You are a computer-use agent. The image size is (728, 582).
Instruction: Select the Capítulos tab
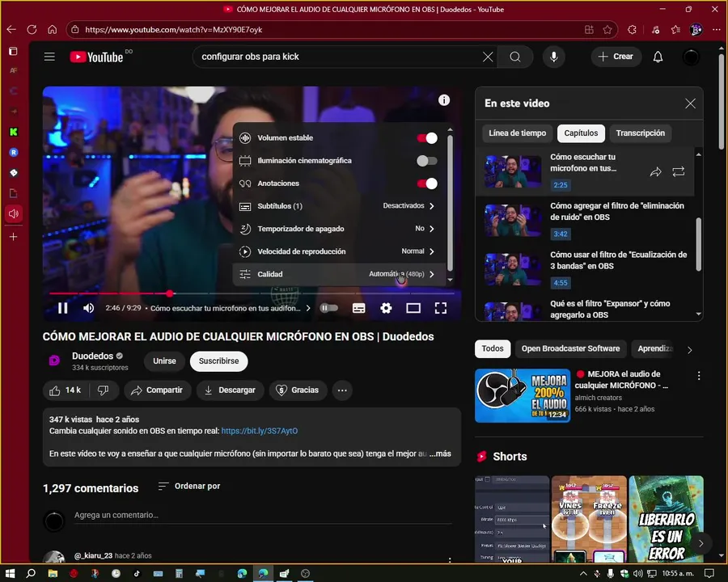(581, 133)
